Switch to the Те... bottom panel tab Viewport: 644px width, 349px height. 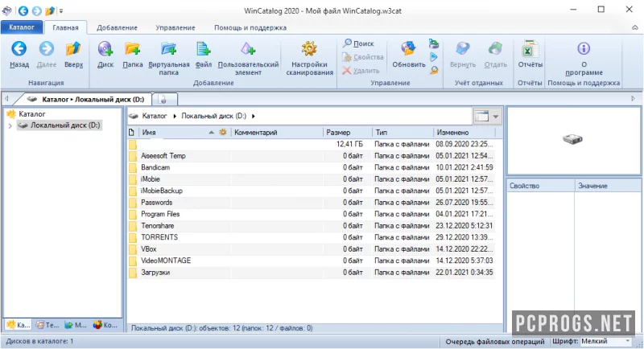tap(47, 325)
